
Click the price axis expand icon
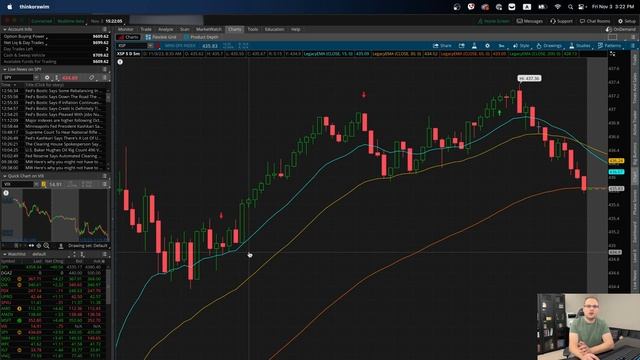coord(612,54)
